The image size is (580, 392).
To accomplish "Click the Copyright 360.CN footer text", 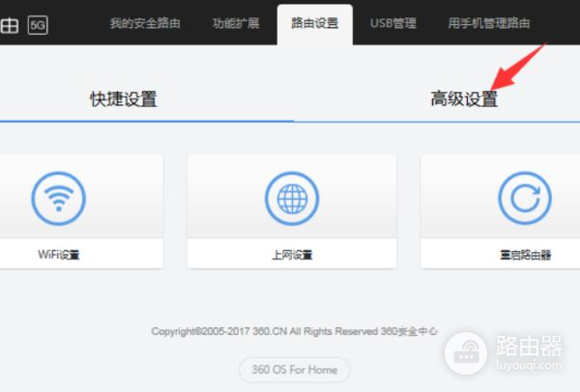I will (295, 331).
